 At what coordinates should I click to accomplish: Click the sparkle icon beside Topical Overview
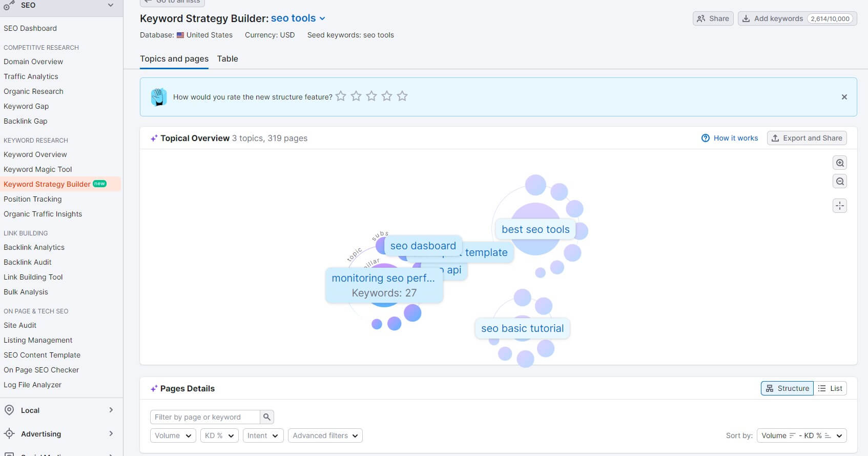[x=154, y=138]
